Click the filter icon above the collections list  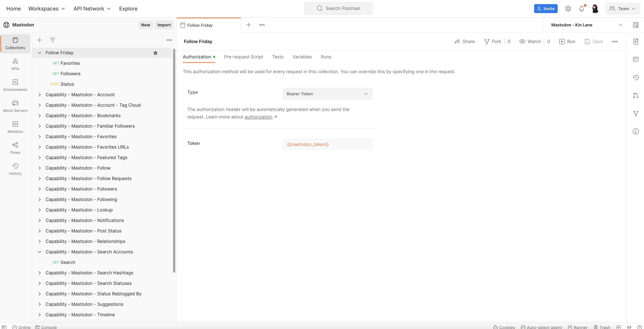pyautogui.click(x=53, y=40)
